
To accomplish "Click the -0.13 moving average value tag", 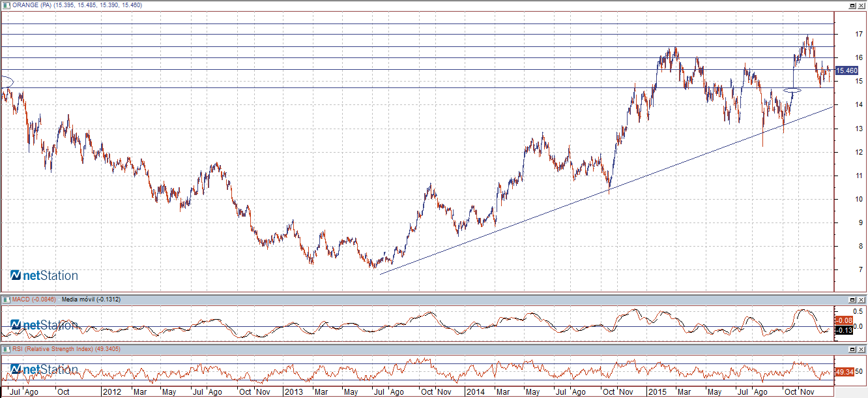I will click(x=844, y=330).
